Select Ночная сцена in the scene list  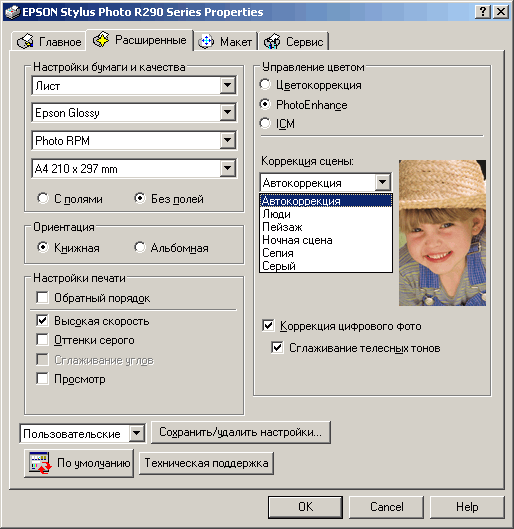click(326, 240)
